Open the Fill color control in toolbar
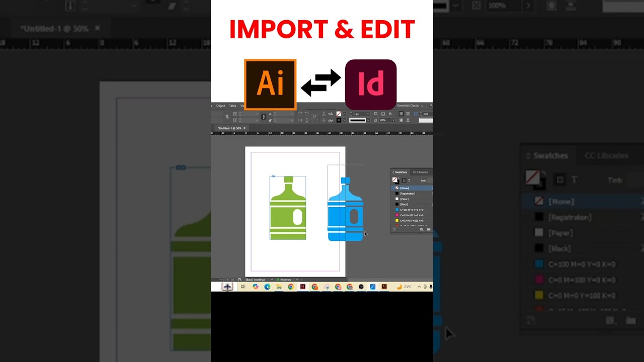Screen dimensions: 644x362 [x=338, y=114]
